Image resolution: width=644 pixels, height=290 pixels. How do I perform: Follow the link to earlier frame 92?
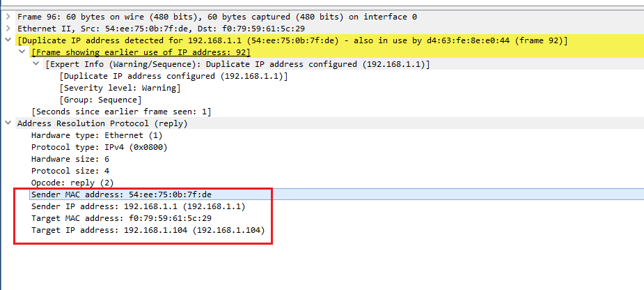[x=141, y=52]
